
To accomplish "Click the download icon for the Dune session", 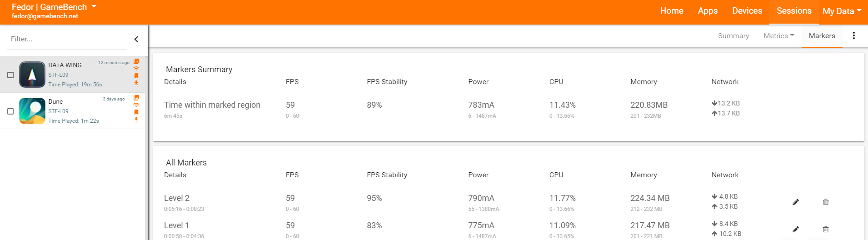I will pos(136,120).
